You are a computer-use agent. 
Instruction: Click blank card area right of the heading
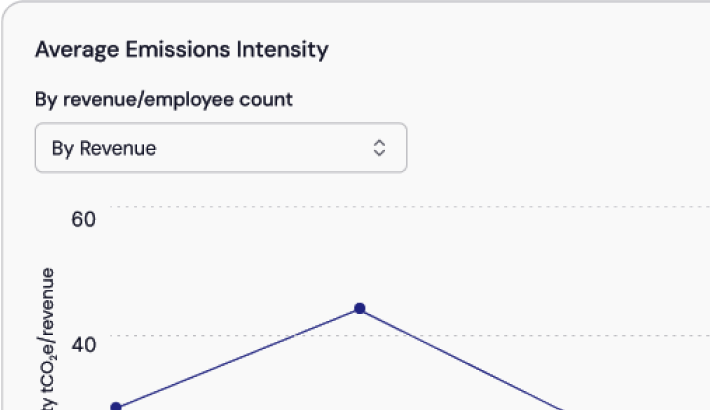[520, 49]
